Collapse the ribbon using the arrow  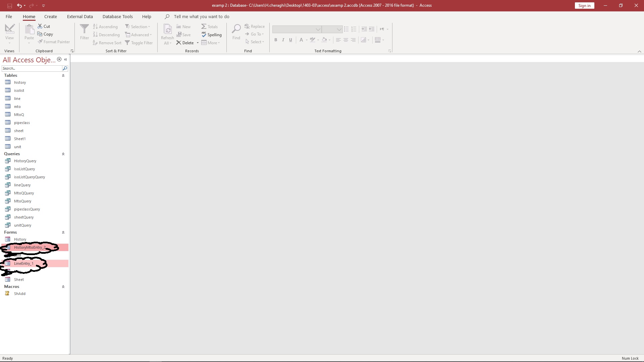click(x=639, y=51)
